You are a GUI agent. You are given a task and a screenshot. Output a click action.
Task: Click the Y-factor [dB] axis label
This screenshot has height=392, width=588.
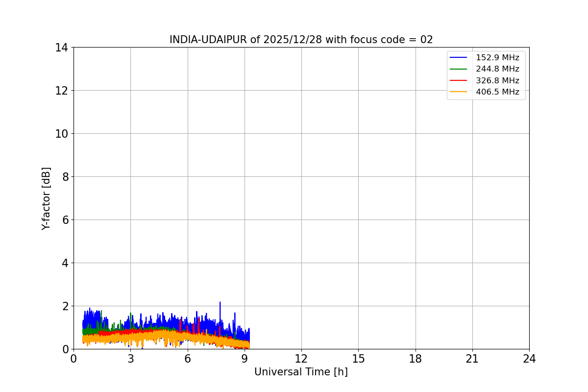(x=46, y=198)
